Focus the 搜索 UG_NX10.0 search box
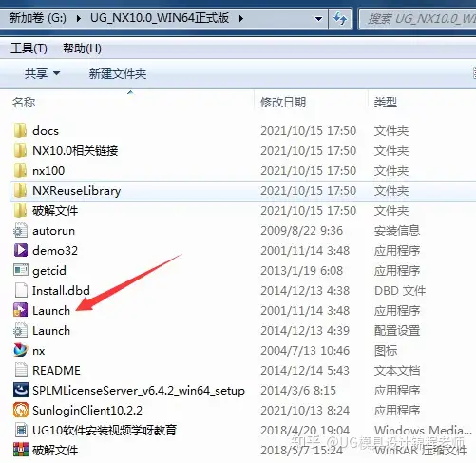This screenshot has height=463, width=476. [418, 19]
